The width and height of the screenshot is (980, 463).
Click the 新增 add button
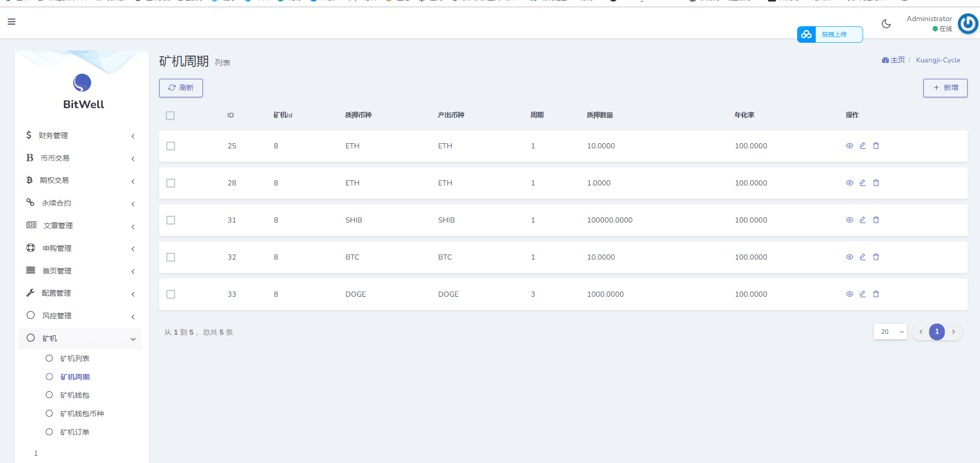(945, 88)
